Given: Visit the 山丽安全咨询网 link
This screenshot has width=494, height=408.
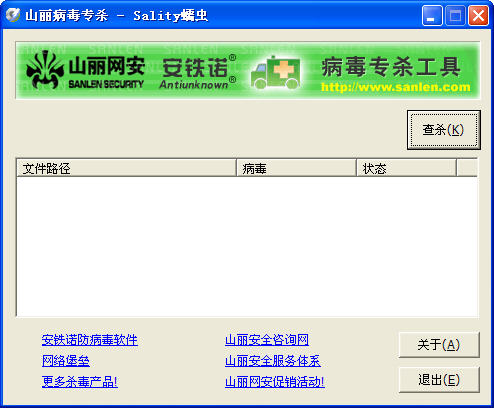Looking at the screenshot, I should (267, 340).
